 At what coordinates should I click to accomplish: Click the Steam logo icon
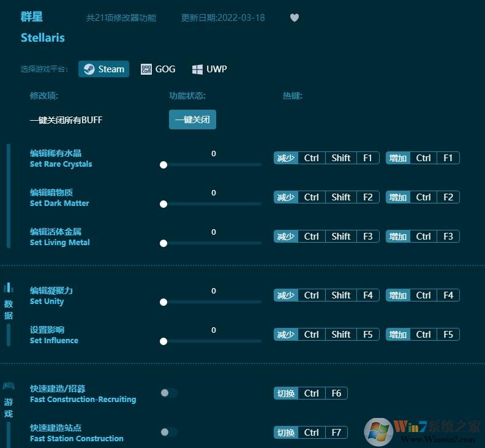89,69
